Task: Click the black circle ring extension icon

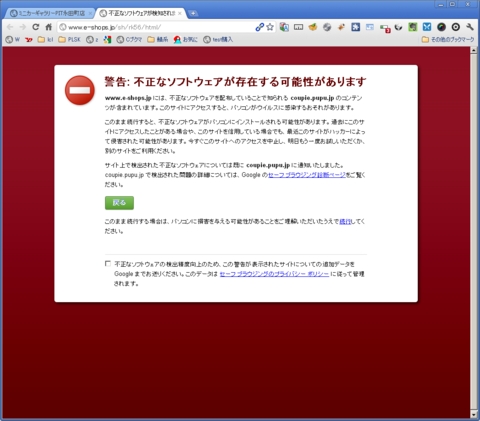Action: click(x=456, y=27)
